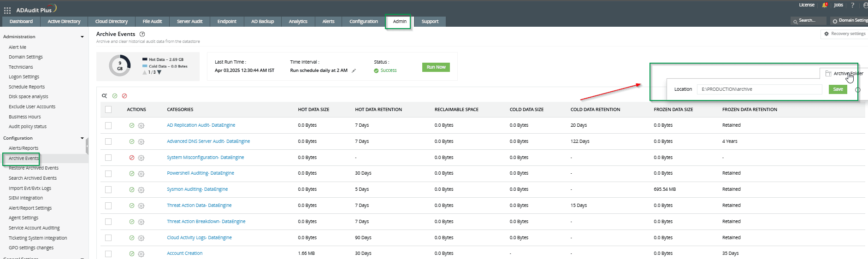868x259 pixels.
Task: Edit the time interval schedule pencil icon
Action: pyautogui.click(x=354, y=71)
